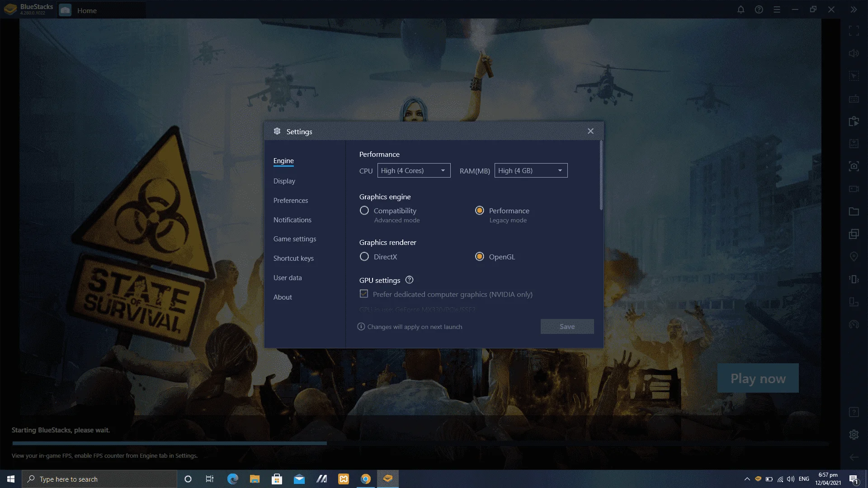Viewport: 868px width, 488px height.
Task: Click the BlueStacks startup progress bar
Action: pos(420,443)
